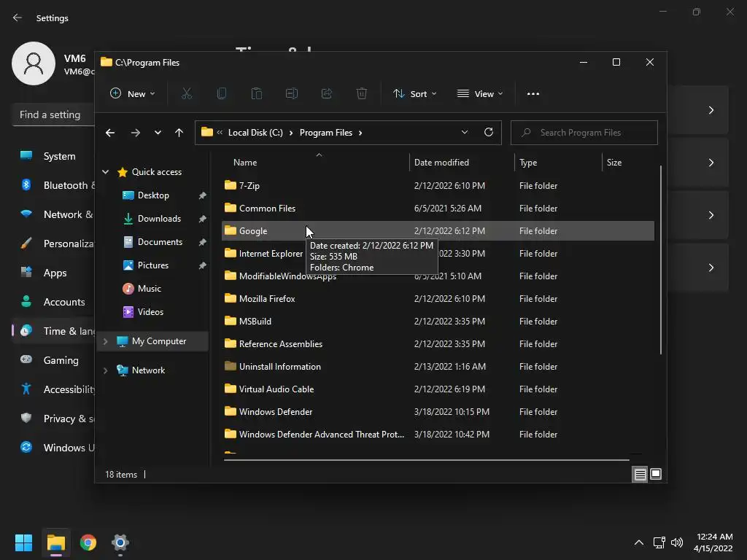Click the Share icon in toolbar
This screenshot has width=747, height=560.
(x=327, y=94)
